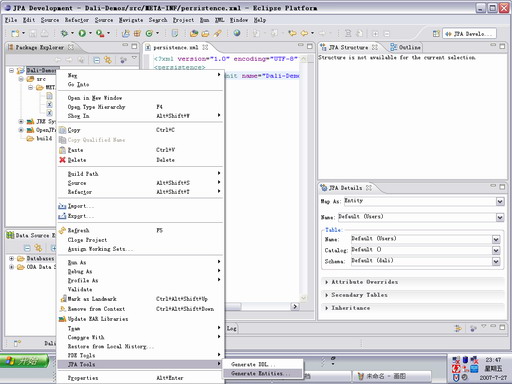Choose Validate from the context menu
The height and width of the screenshot is (384, 512).
(x=140, y=289)
